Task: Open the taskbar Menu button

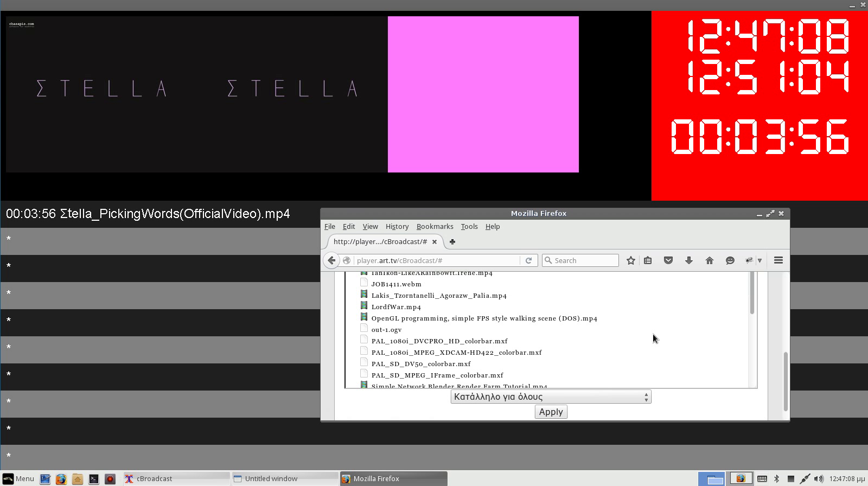Action: 18,478
